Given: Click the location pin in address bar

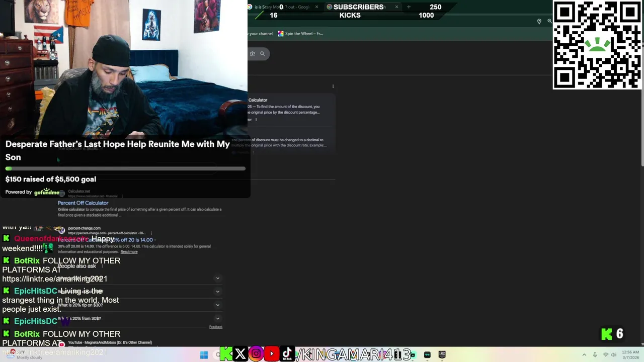Looking at the screenshot, I should click(x=539, y=21).
